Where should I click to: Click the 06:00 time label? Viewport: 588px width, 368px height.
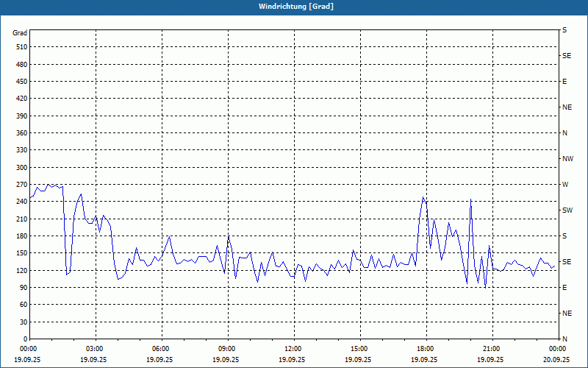162,349
